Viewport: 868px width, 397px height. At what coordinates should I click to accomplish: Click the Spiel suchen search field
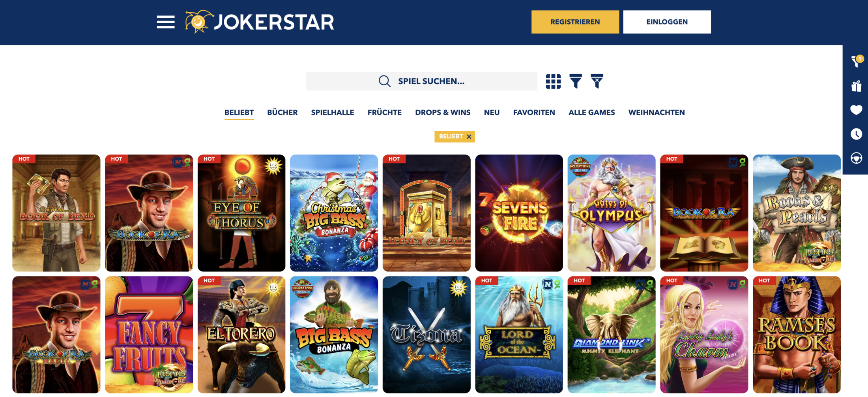pyautogui.click(x=422, y=81)
